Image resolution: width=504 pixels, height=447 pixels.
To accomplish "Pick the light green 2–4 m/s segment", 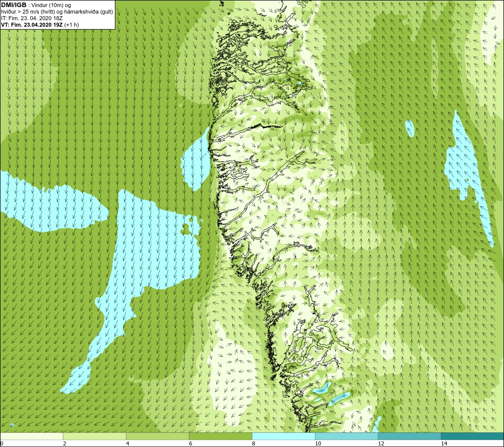I will pyautogui.click(x=95, y=436).
